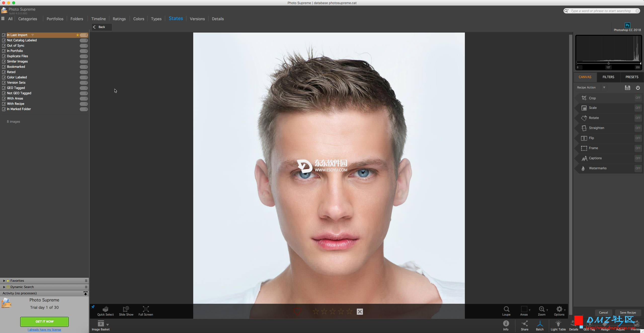Open the Image Basket dropdown arrow
Image resolution: width=644 pixels, height=333 pixels.
coord(108,325)
